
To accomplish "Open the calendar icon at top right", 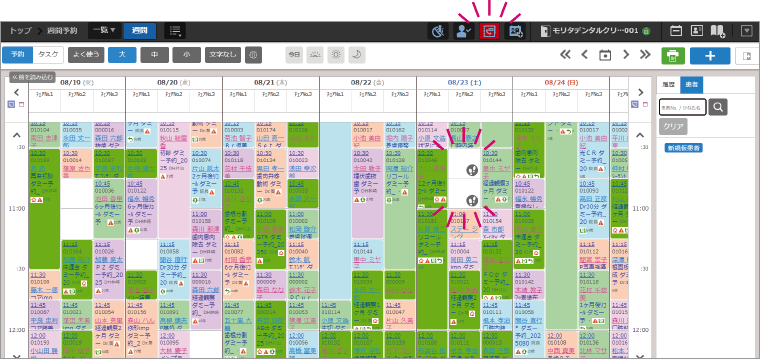I will pos(676,31).
